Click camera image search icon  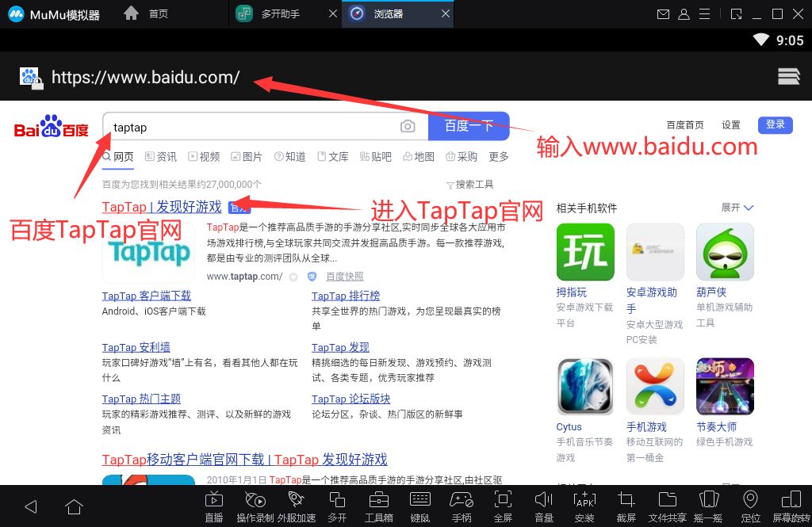(x=408, y=126)
